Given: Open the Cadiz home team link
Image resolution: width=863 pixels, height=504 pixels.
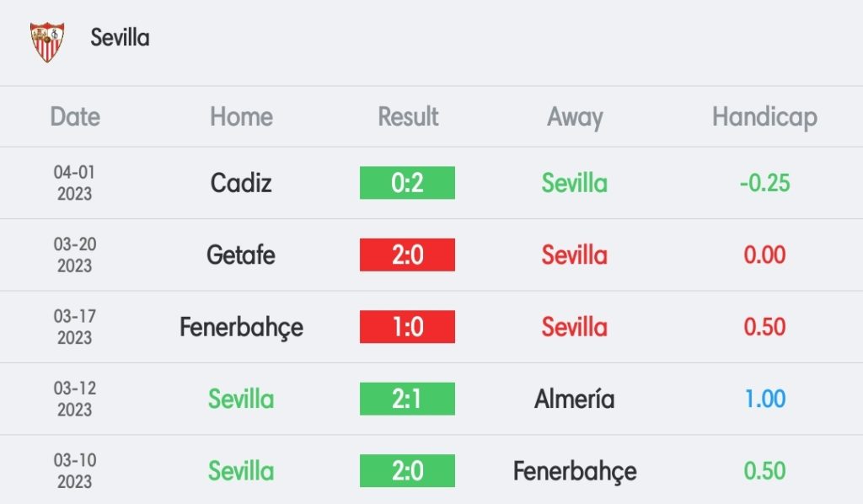Looking at the screenshot, I should (x=241, y=183).
